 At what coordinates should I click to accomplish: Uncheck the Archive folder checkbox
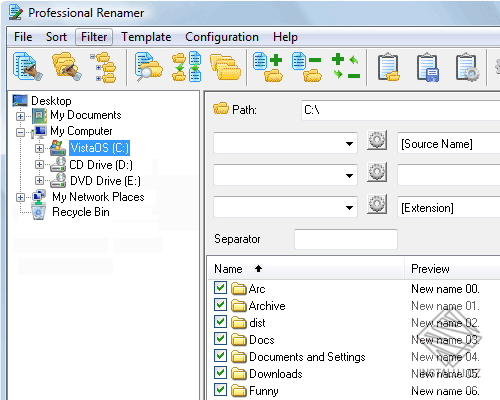pyautogui.click(x=220, y=304)
